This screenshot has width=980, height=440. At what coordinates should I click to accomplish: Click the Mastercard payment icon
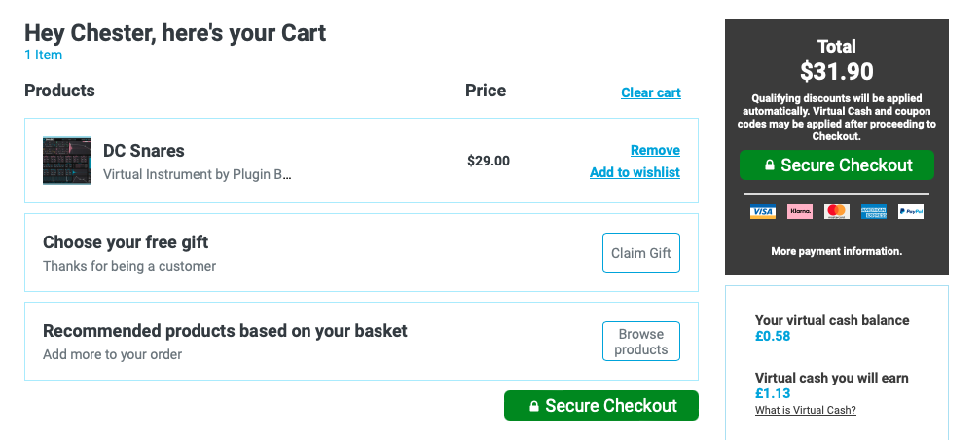tap(836, 212)
